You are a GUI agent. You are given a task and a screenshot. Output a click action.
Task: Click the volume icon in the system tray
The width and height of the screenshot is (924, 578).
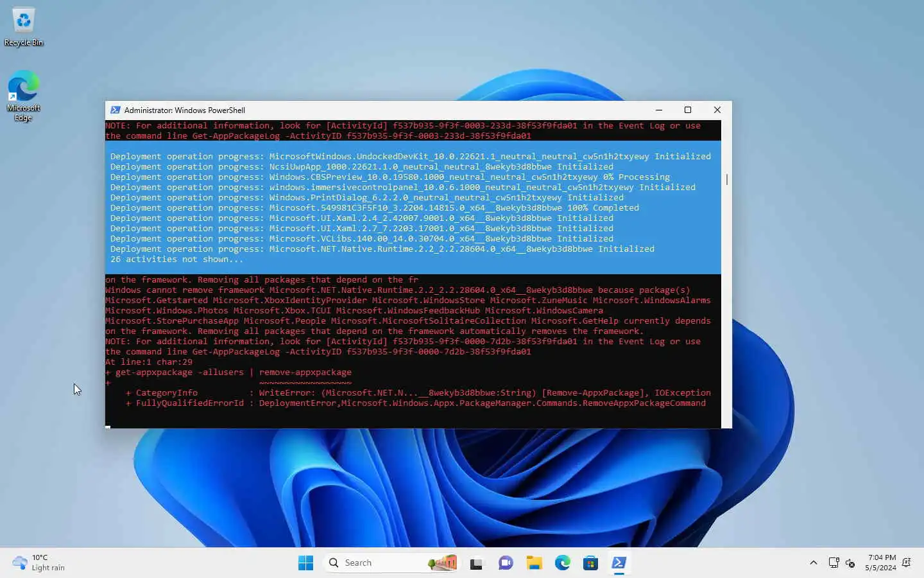850,563
